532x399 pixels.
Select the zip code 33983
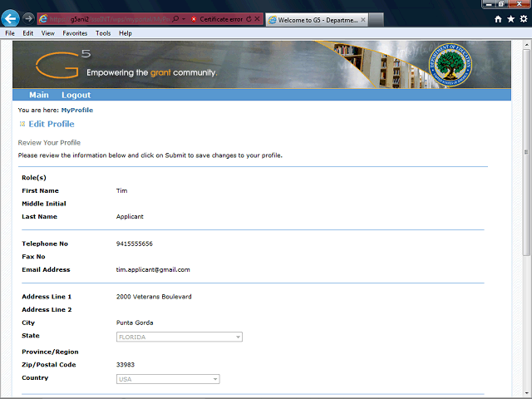[126, 365]
